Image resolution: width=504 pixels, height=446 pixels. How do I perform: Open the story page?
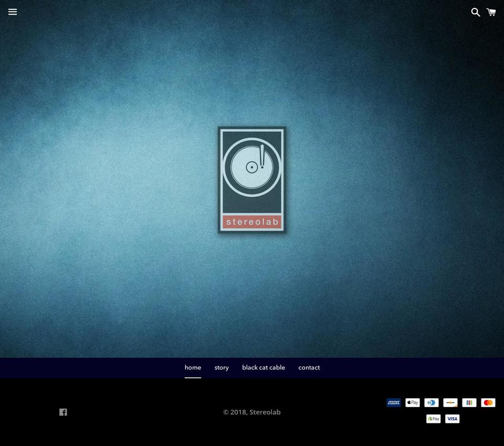[x=222, y=368]
